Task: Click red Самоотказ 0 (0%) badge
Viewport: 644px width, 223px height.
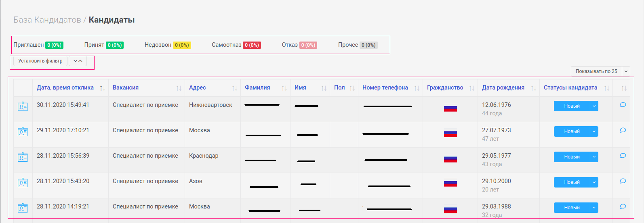Action: 252,45
